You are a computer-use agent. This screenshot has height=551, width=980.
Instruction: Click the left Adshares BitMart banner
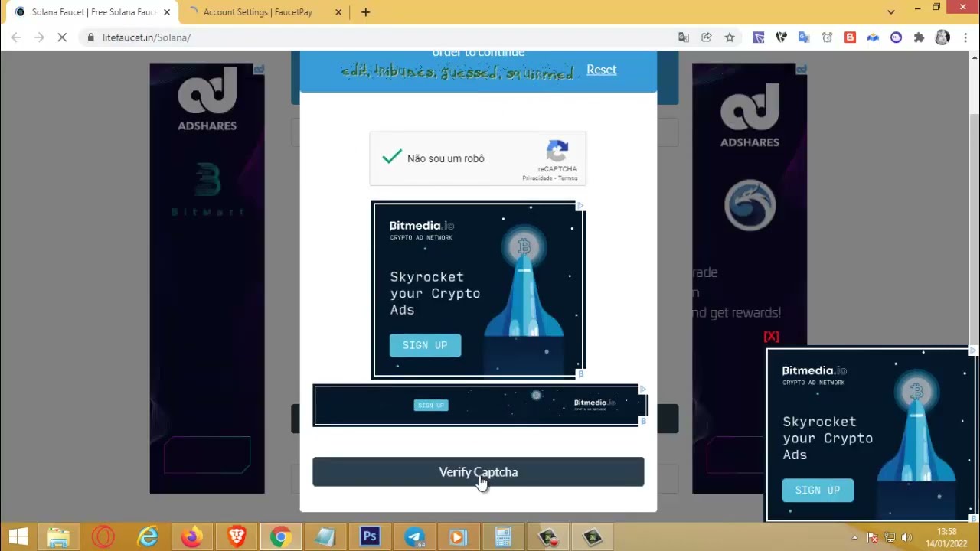coord(207,278)
